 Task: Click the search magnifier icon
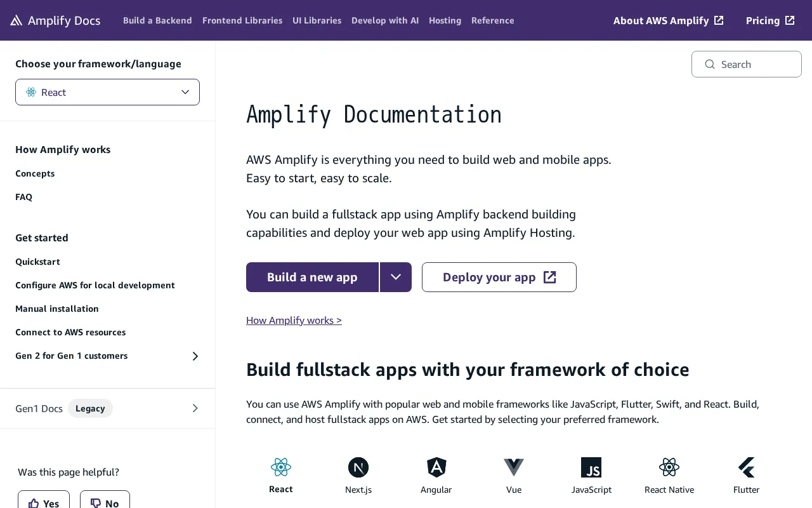(x=710, y=64)
